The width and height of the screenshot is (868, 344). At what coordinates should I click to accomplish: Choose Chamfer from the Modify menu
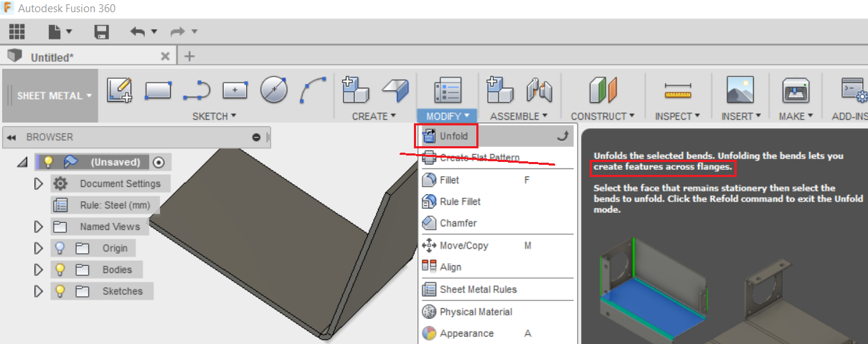tap(496, 223)
